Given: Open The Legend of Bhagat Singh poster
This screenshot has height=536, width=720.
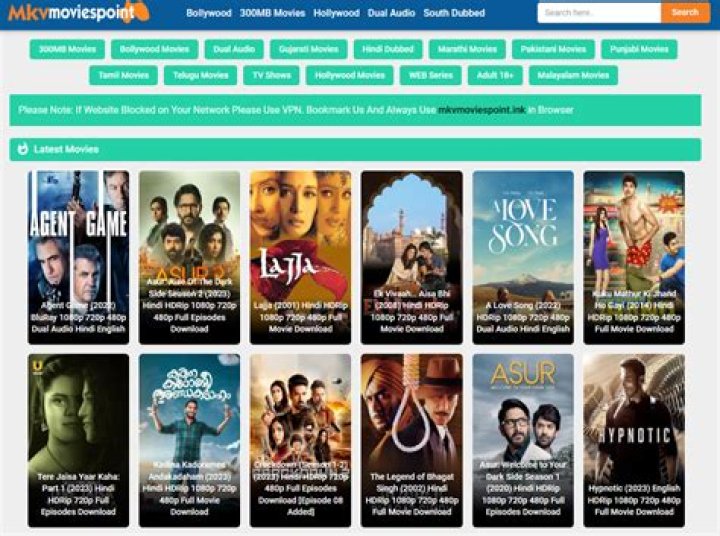Looking at the screenshot, I should pyautogui.click(x=412, y=440).
